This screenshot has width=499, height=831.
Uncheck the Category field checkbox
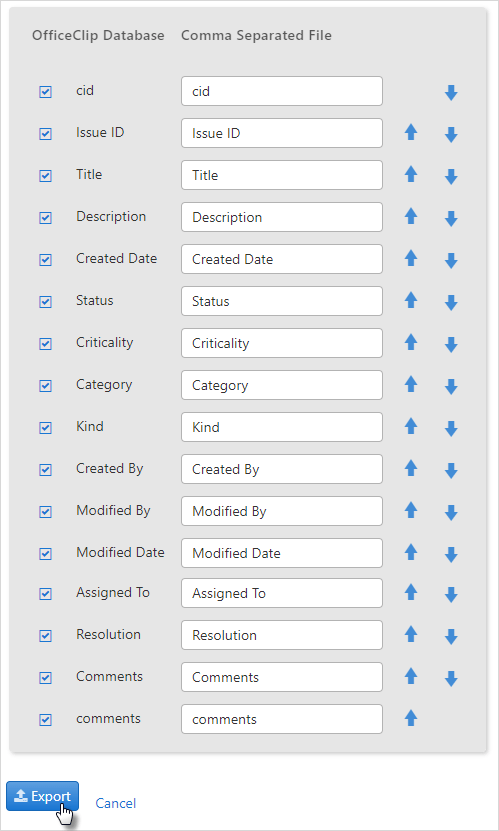(x=46, y=386)
